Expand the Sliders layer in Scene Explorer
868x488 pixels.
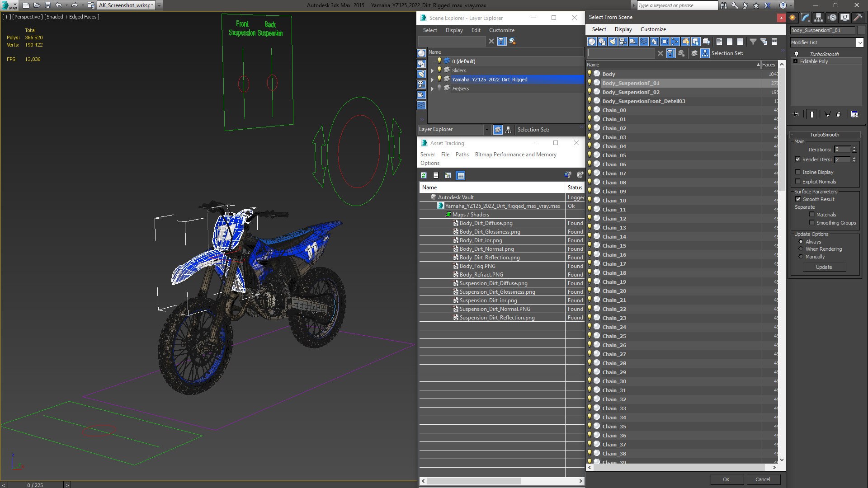pos(432,70)
